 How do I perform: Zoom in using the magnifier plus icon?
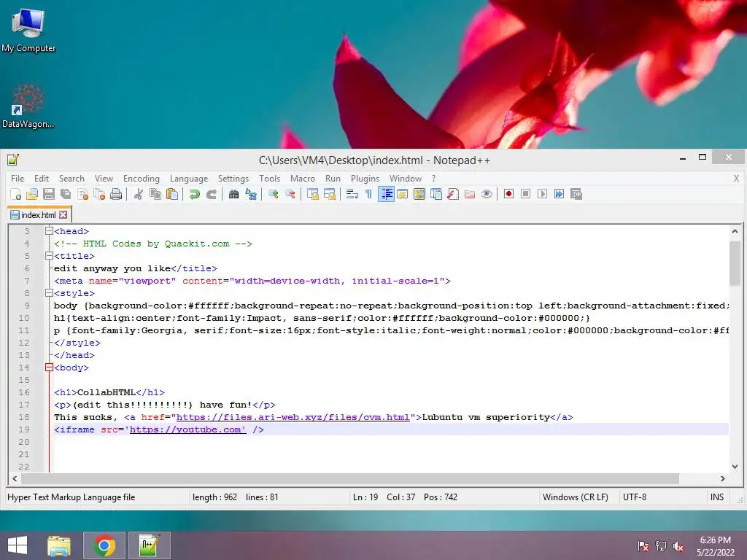click(x=273, y=194)
